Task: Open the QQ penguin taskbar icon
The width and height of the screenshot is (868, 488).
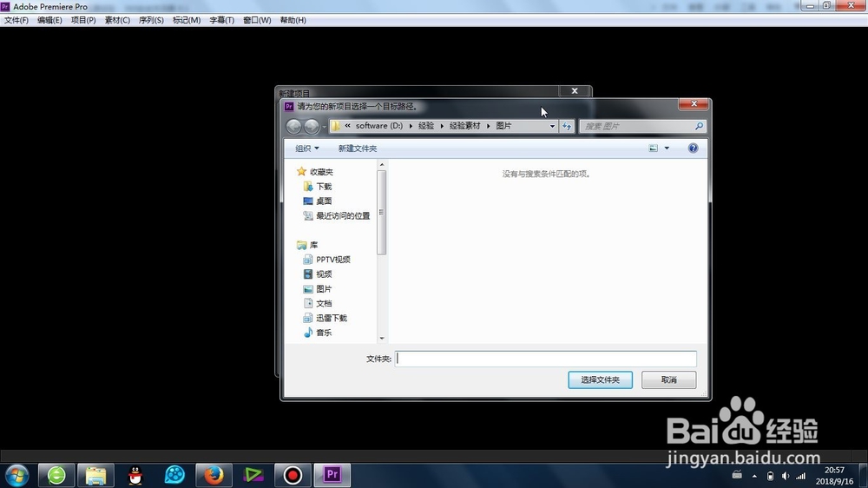Action: [135, 475]
